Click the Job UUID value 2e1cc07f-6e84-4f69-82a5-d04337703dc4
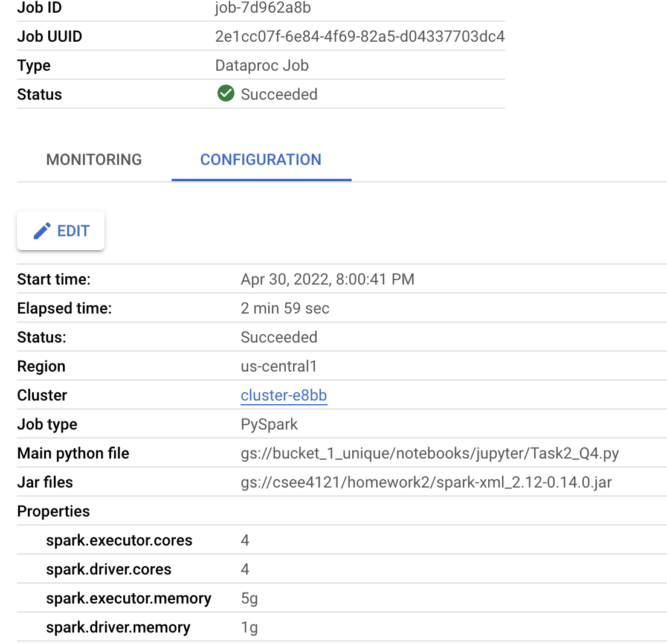This screenshot has width=667, height=644. pos(360,37)
